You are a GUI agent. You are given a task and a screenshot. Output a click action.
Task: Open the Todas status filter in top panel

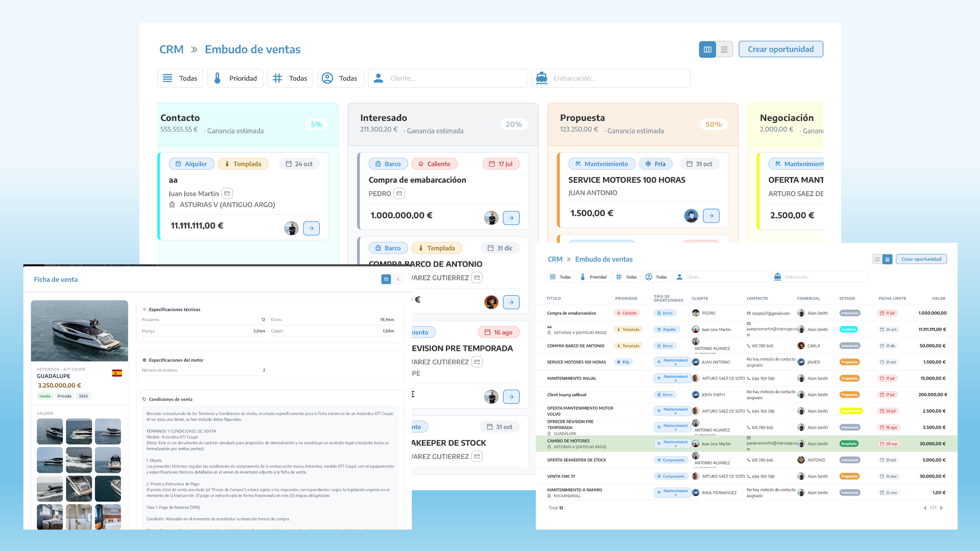point(180,78)
